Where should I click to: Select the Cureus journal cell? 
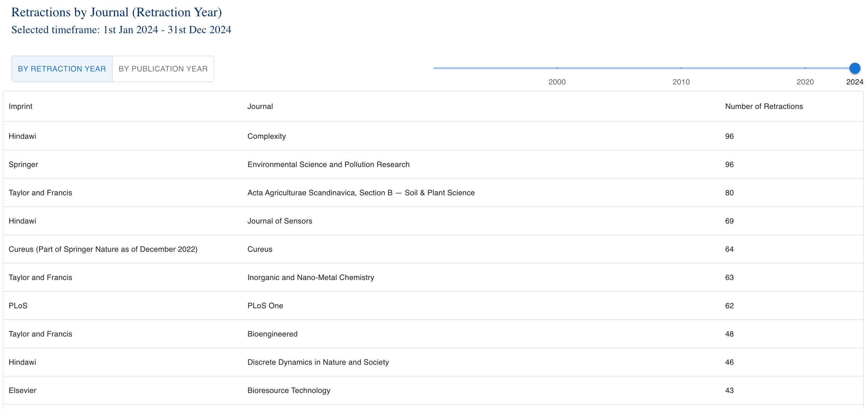pyautogui.click(x=260, y=249)
